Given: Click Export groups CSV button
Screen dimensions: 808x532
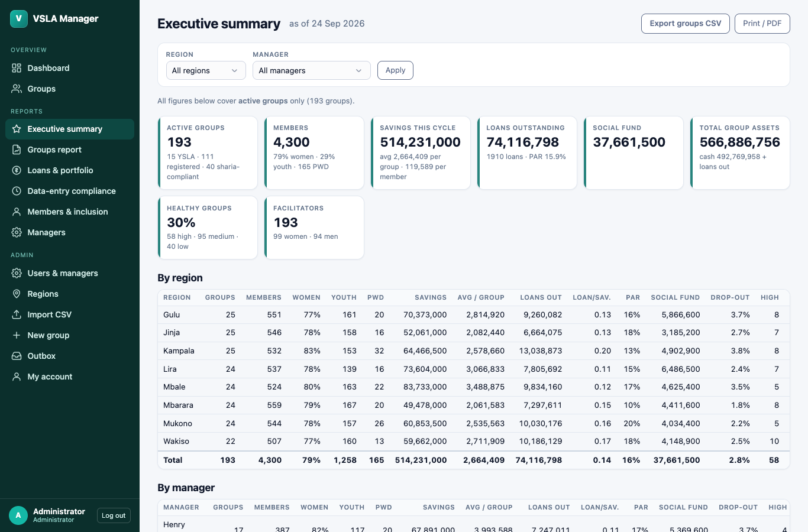Looking at the screenshot, I should 686,24.
